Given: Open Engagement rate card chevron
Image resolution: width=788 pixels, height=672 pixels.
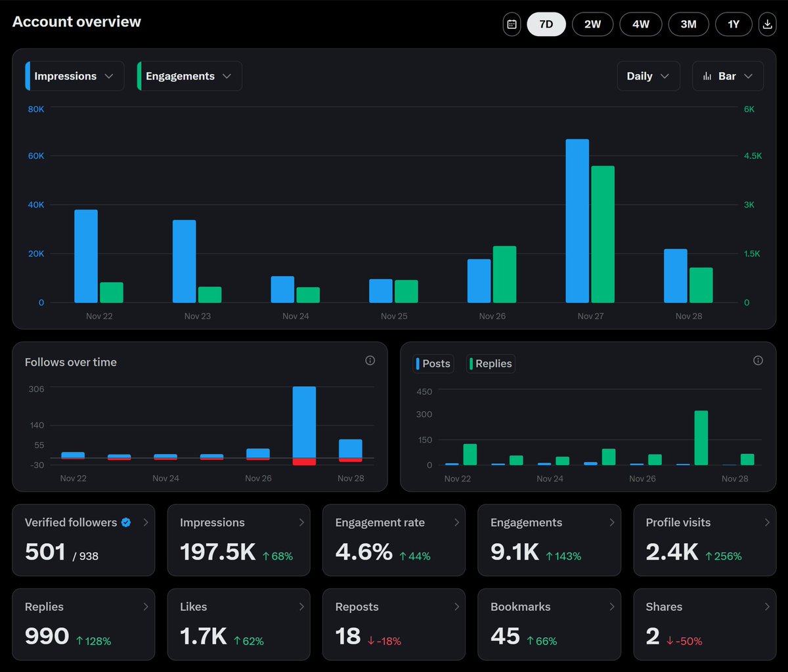Looking at the screenshot, I should (x=456, y=522).
